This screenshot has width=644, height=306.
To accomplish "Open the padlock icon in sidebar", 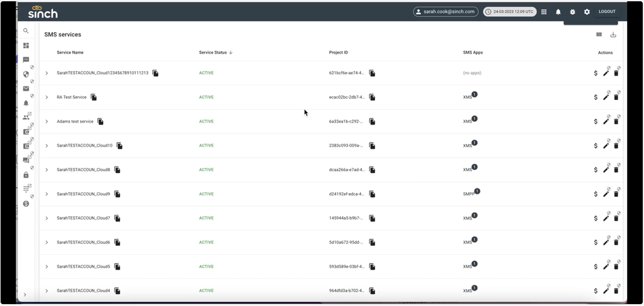I will [26, 175].
